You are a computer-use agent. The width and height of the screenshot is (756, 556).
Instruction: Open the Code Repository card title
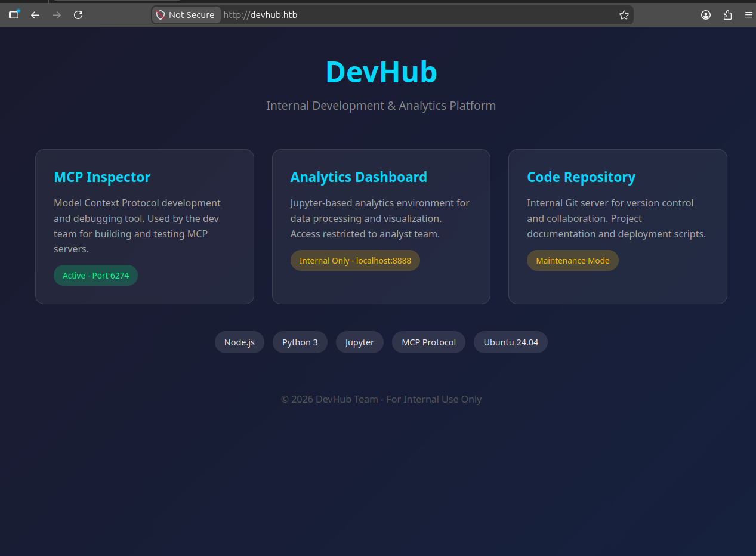(x=581, y=177)
